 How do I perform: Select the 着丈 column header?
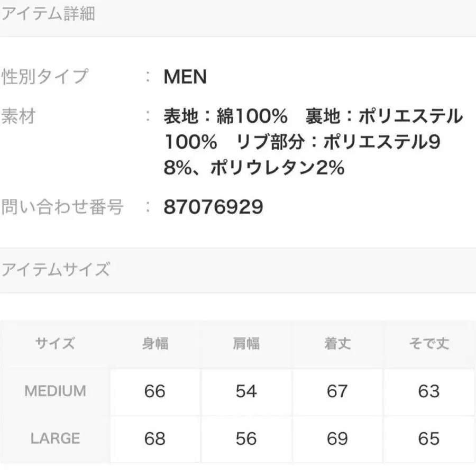coord(337,344)
